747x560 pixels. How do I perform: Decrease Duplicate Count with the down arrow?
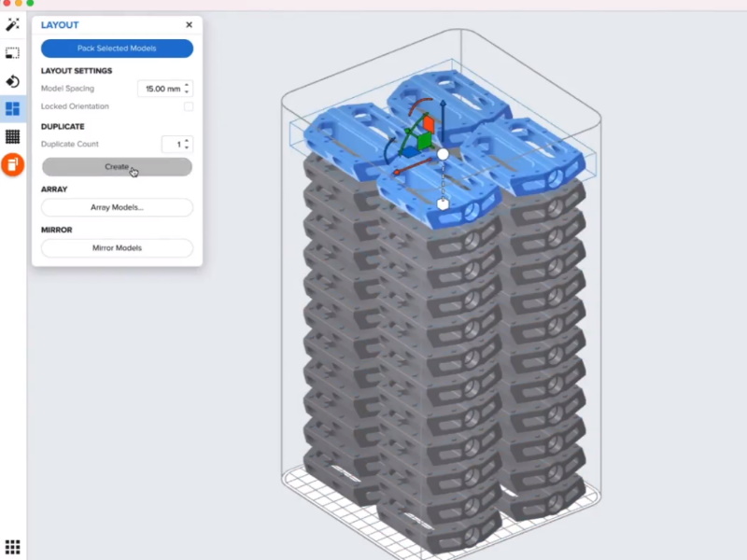click(188, 147)
